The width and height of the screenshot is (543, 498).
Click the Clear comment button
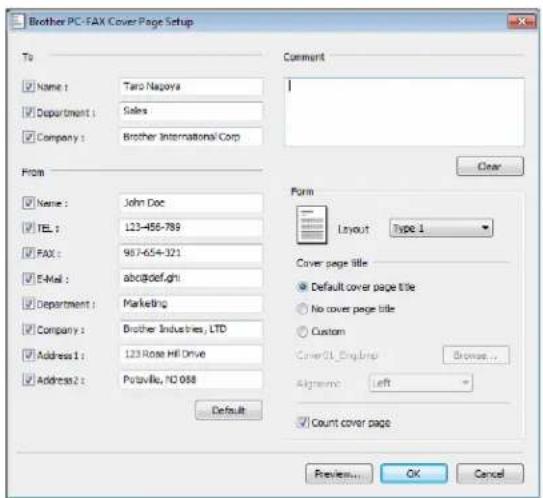(x=490, y=166)
